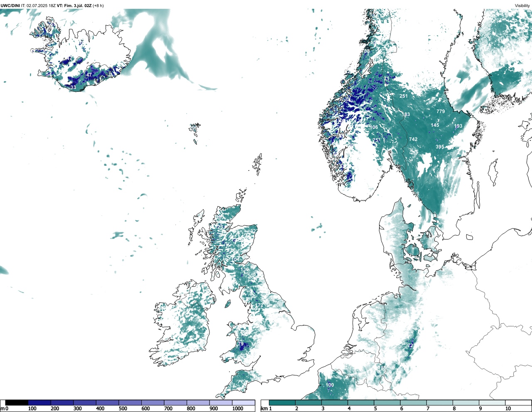Click the '1000' label in meters legend
Image resolution: width=532 pixels, height=412 pixels.
point(238,409)
